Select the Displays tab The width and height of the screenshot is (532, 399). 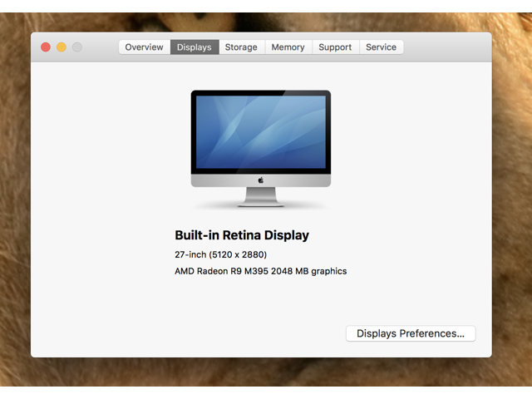click(195, 47)
